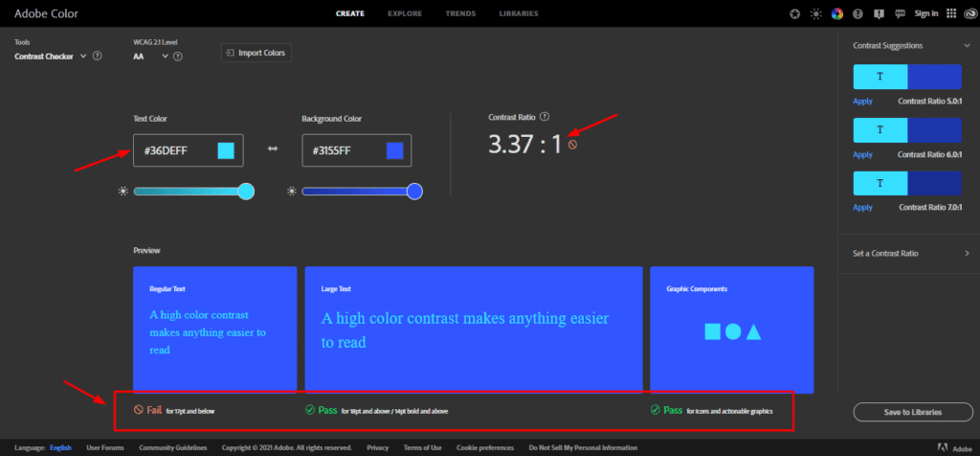Click the background color brightness sun icon
Viewport: 980px width, 456px height.
[x=292, y=192]
